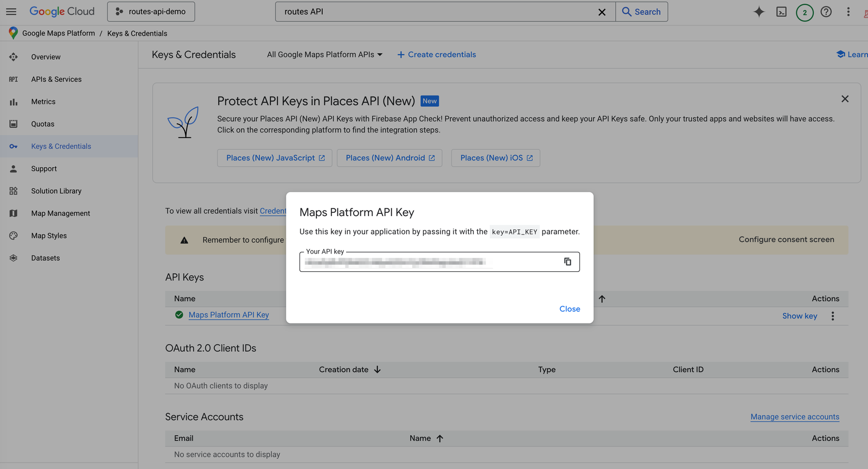Open Places (New) iOS link
Image resolution: width=868 pixels, height=469 pixels.
496,158
